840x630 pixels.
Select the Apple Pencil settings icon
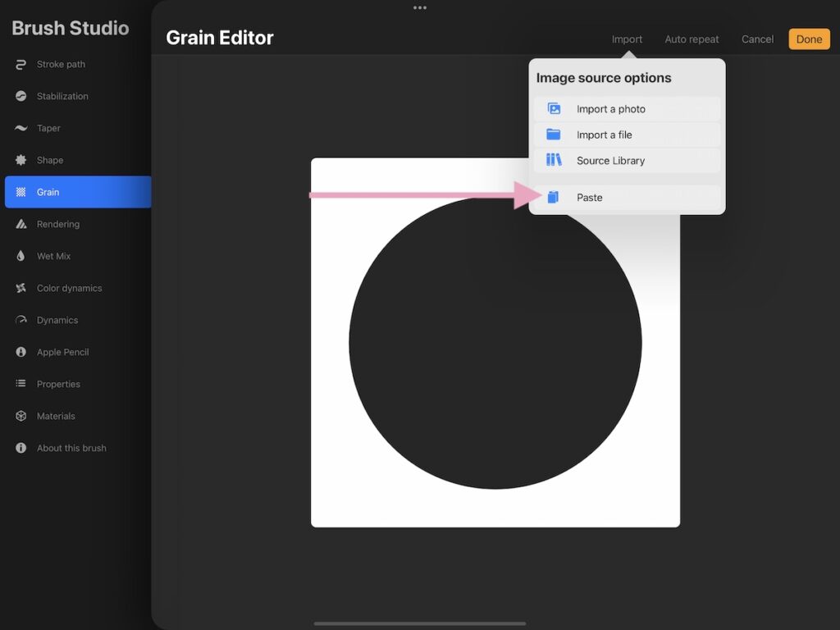pos(22,352)
